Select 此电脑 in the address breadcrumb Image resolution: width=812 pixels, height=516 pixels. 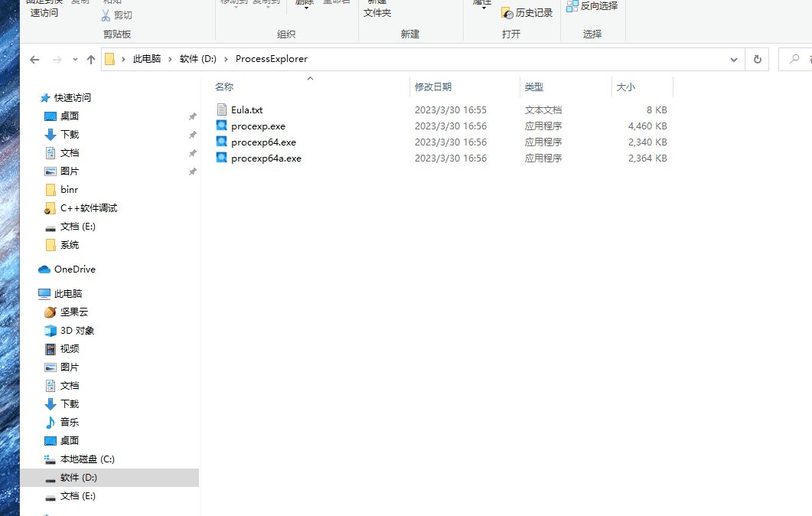coord(147,59)
